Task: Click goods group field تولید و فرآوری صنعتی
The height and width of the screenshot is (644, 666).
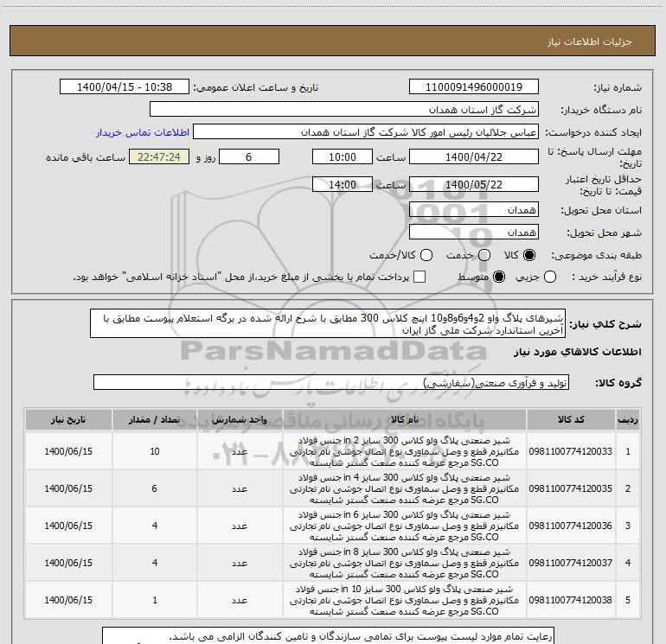Action: coord(331,382)
